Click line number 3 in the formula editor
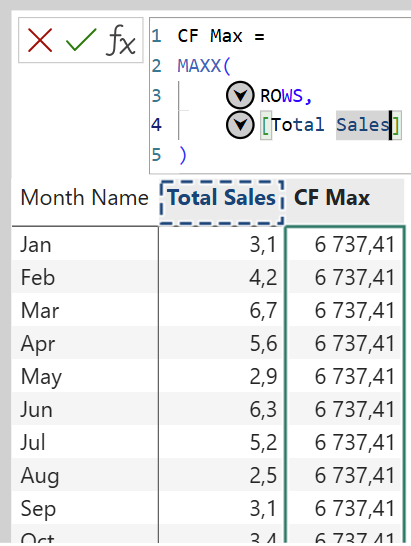Image resolution: width=411 pixels, height=546 pixels. point(156,96)
